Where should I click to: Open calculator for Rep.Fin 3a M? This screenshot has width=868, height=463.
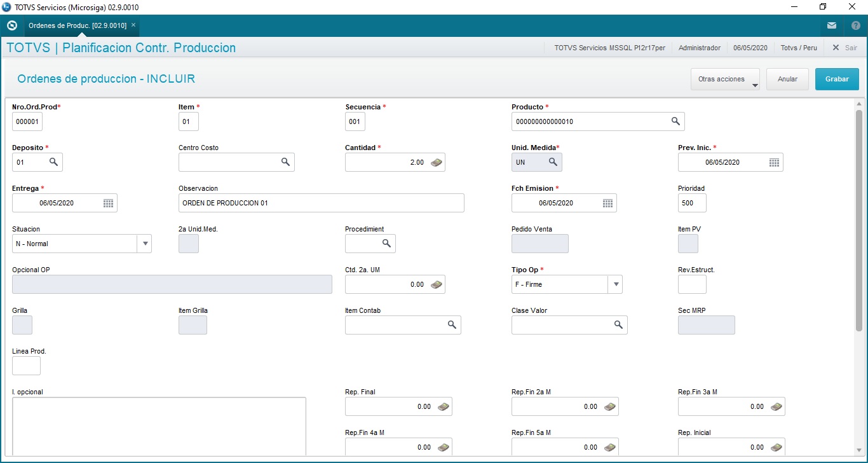[x=776, y=406]
